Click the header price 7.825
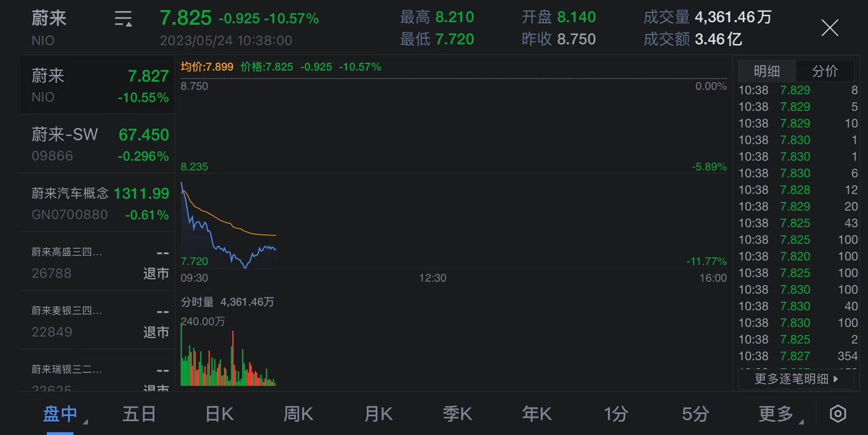 point(186,18)
